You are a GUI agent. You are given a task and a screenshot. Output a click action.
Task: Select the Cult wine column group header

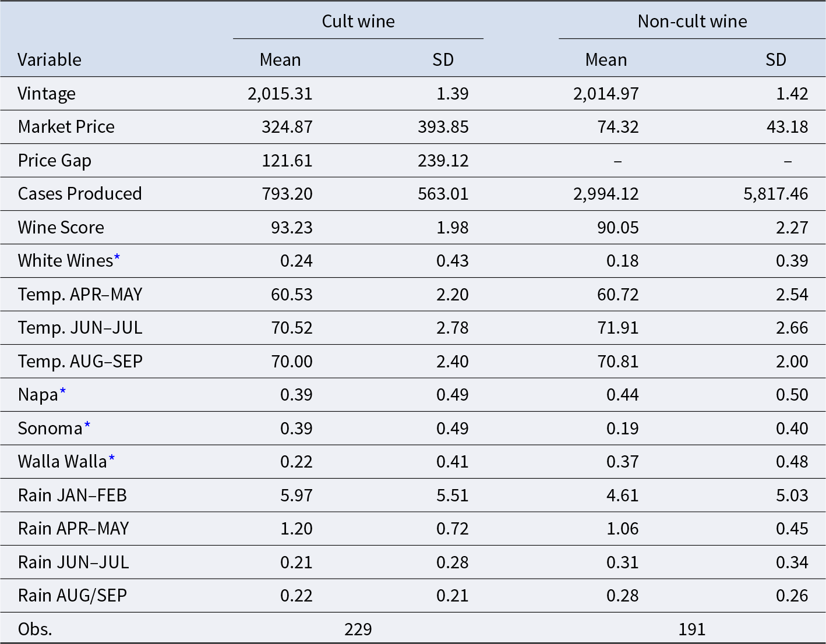[x=358, y=22]
